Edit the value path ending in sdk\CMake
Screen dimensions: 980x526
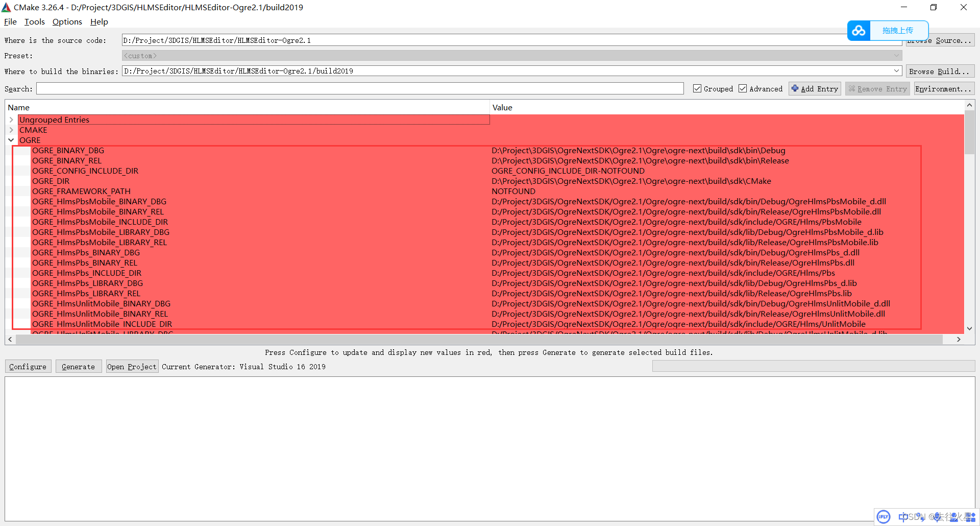click(631, 181)
